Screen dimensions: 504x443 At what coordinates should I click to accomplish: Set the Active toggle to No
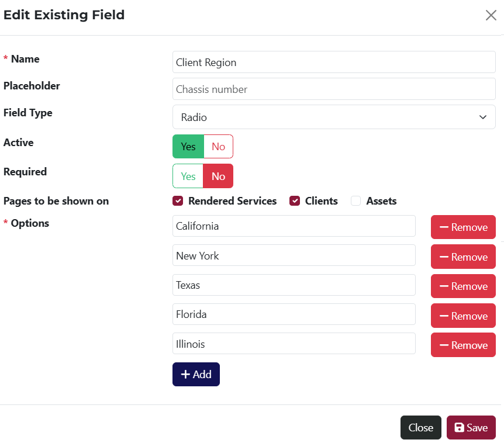tap(218, 146)
